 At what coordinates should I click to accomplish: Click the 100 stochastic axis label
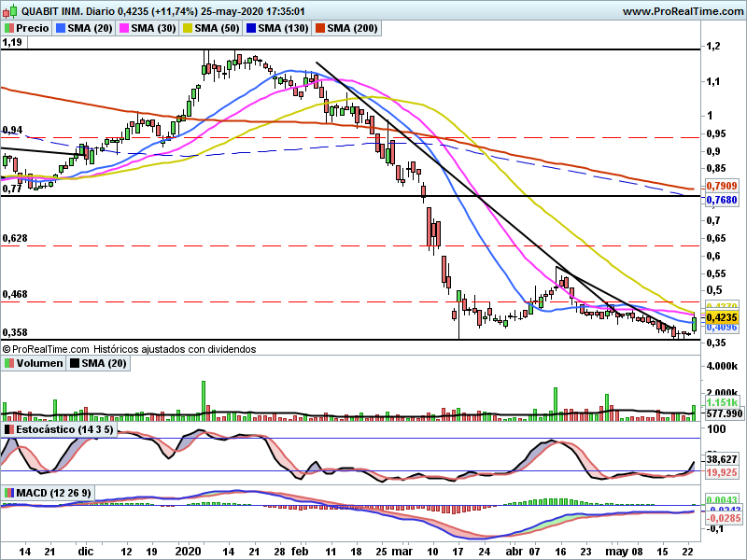pos(716,429)
